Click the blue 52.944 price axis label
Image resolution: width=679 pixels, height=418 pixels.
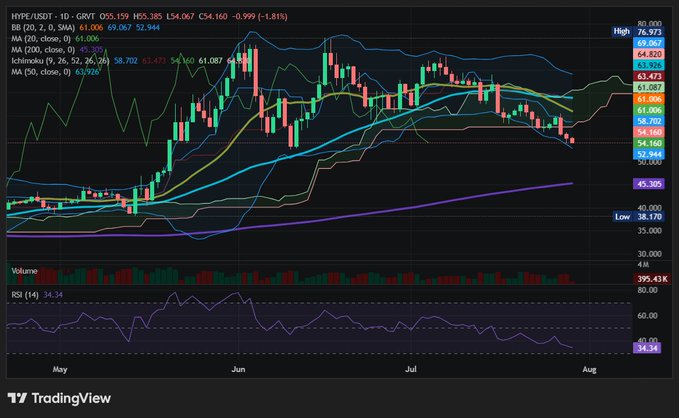(649, 154)
